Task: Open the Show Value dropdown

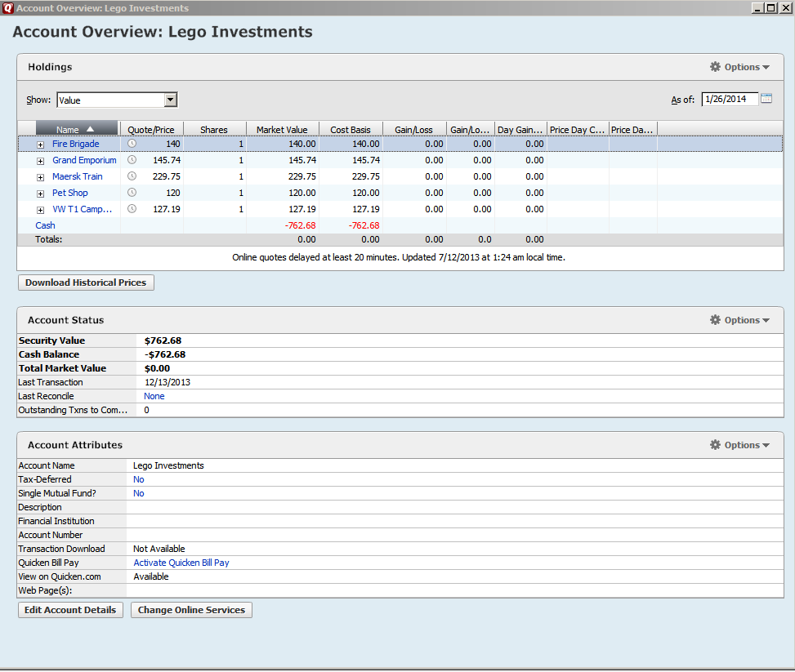Action: (x=171, y=100)
